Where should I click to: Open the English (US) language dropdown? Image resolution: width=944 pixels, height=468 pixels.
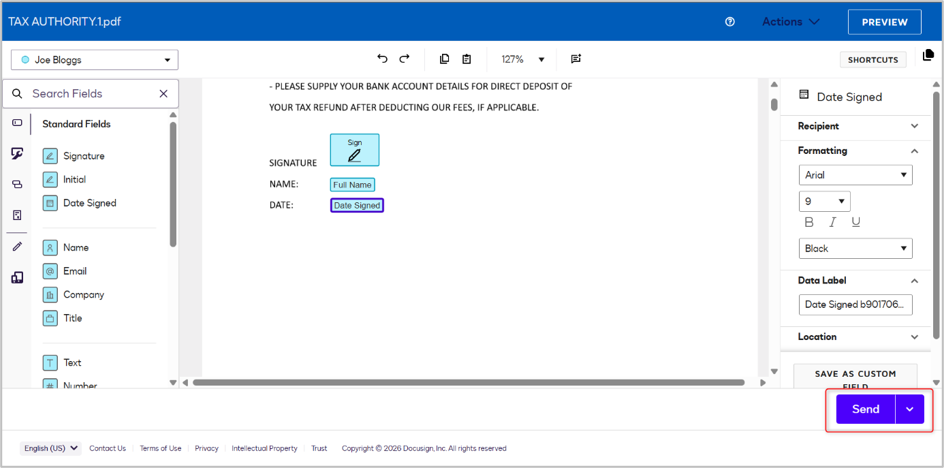51,448
